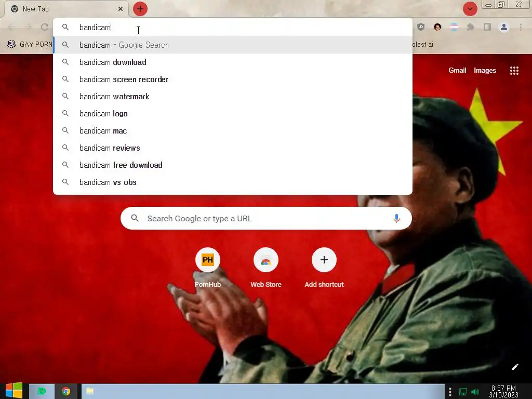The height and width of the screenshot is (399, 532).
Task: Open the green chat app in taskbar
Action: coord(42,391)
